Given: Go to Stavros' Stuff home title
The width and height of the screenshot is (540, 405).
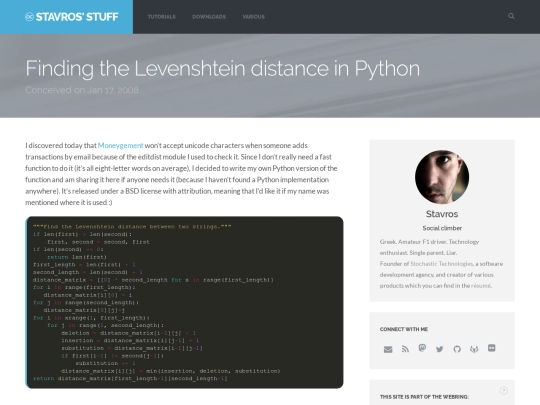Looking at the screenshot, I should tap(77, 17).
